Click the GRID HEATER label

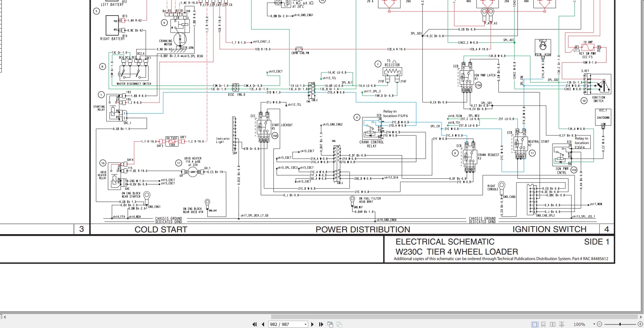click(193, 158)
